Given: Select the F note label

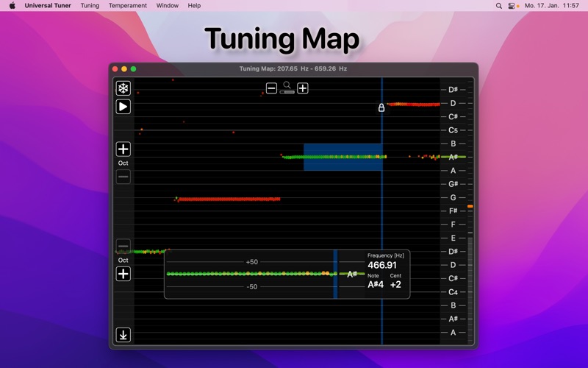Looking at the screenshot, I should (453, 224).
